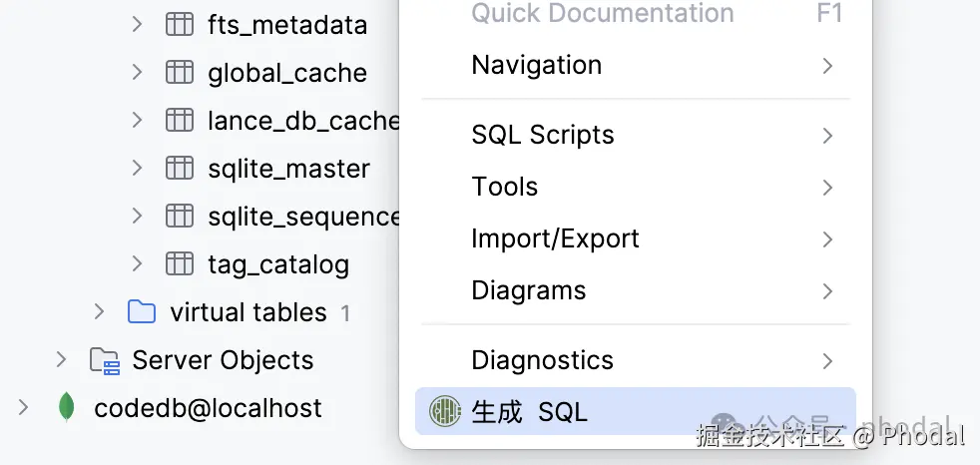980x465 pixels.
Task: Click the Server Objects folder icon
Action: click(x=104, y=360)
